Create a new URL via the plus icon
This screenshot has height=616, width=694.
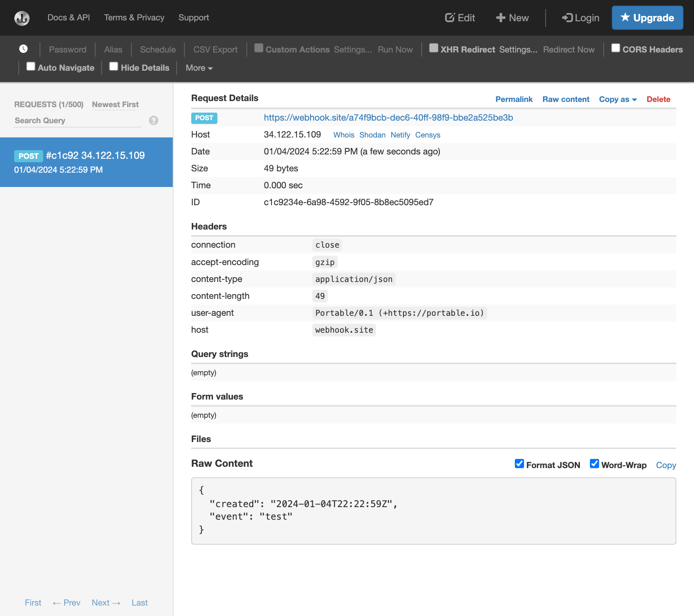coord(501,18)
